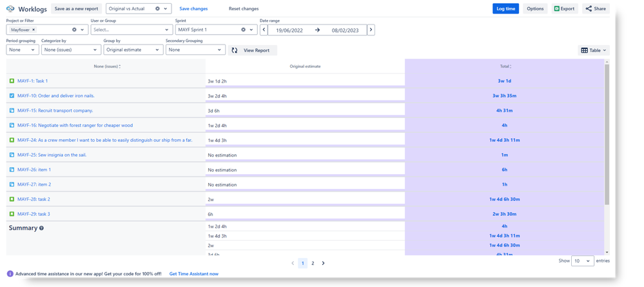Click the MAYF-24 story icon
The height and width of the screenshot is (287, 644).
(12, 140)
